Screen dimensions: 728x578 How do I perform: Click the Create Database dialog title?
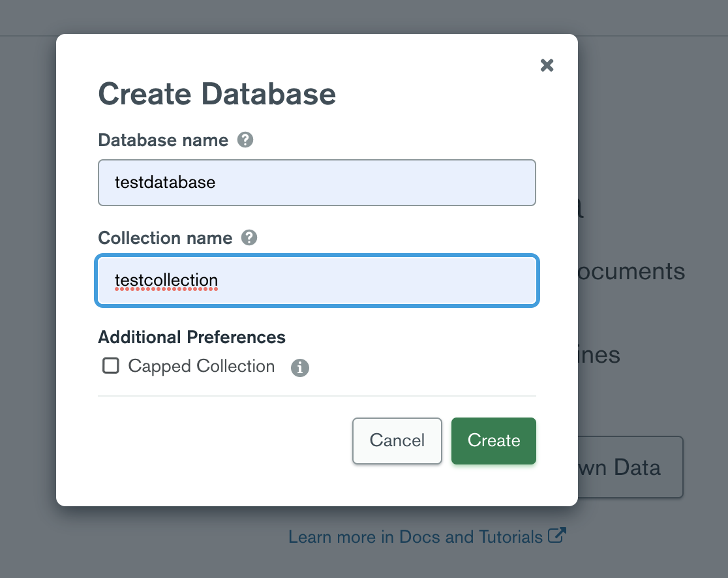tap(217, 93)
